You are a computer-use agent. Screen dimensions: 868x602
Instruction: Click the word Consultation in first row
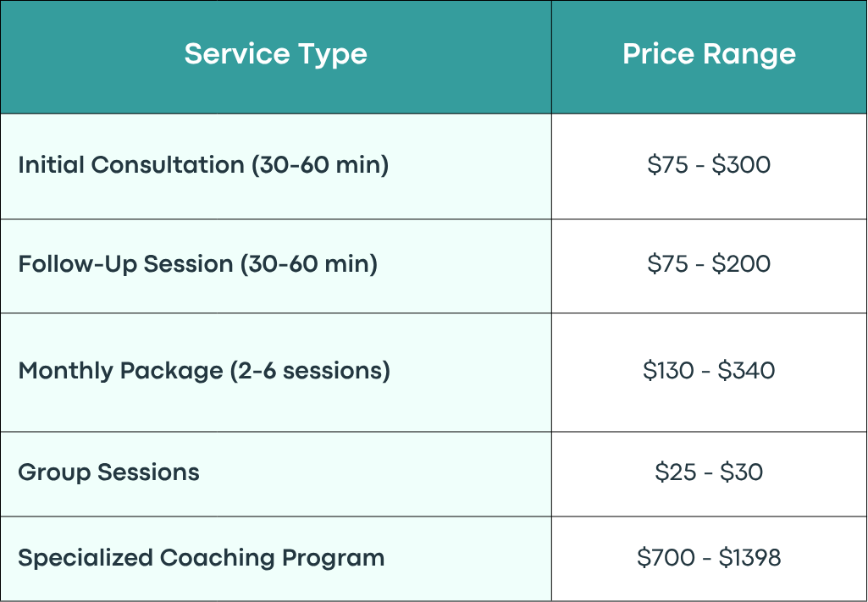168,165
